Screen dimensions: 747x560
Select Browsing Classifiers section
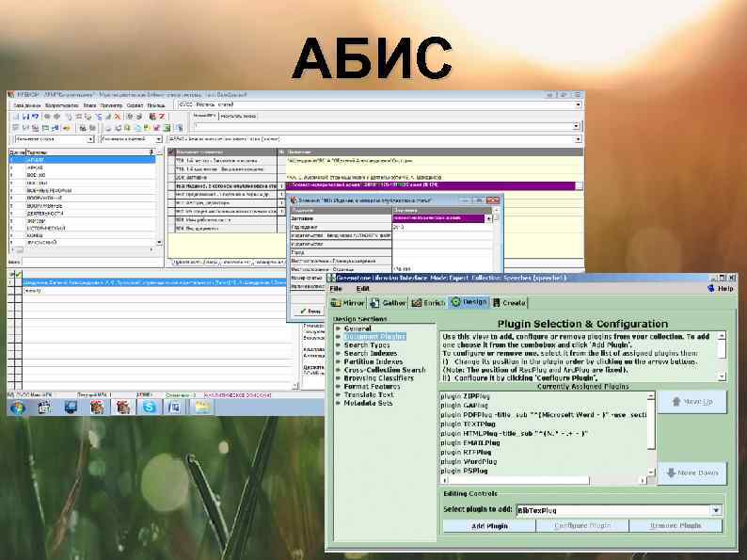tap(379, 378)
